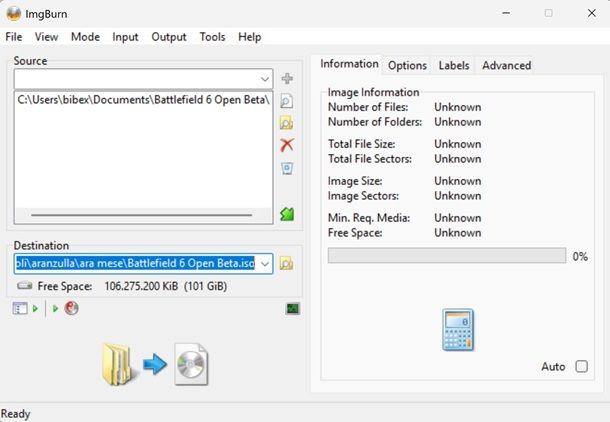The height and width of the screenshot is (422, 610).
Task: Open the Tools menu
Action: point(212,37)
